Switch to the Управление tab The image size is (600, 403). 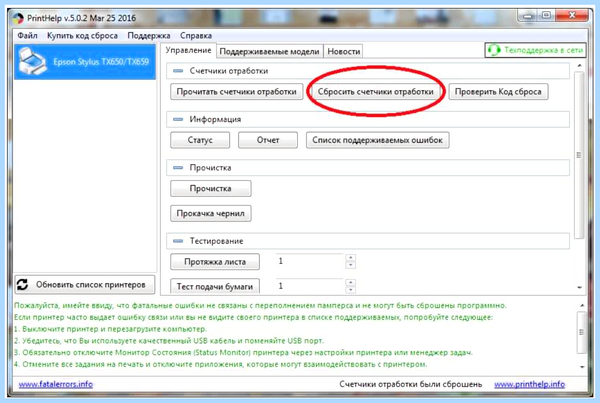point(188,51)
